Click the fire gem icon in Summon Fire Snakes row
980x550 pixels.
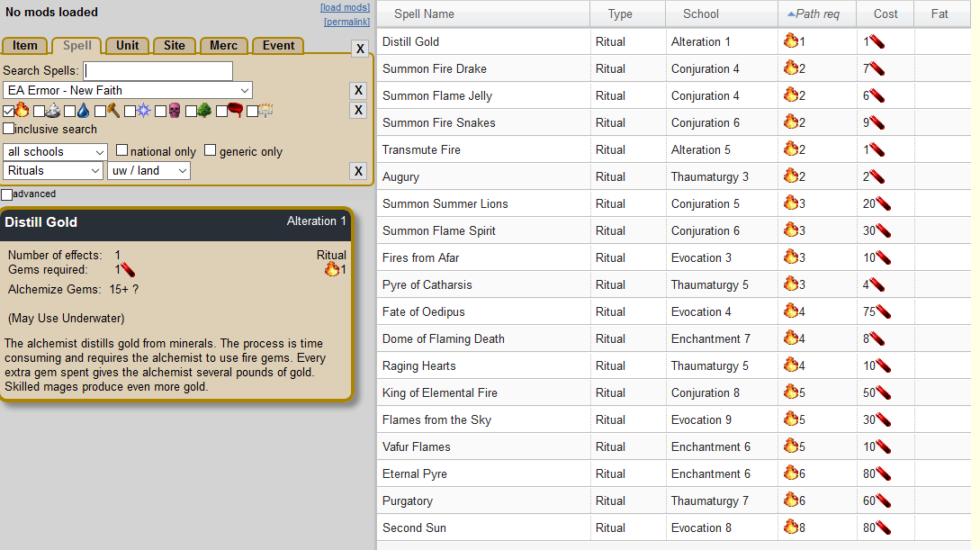(x=877, y=122)
